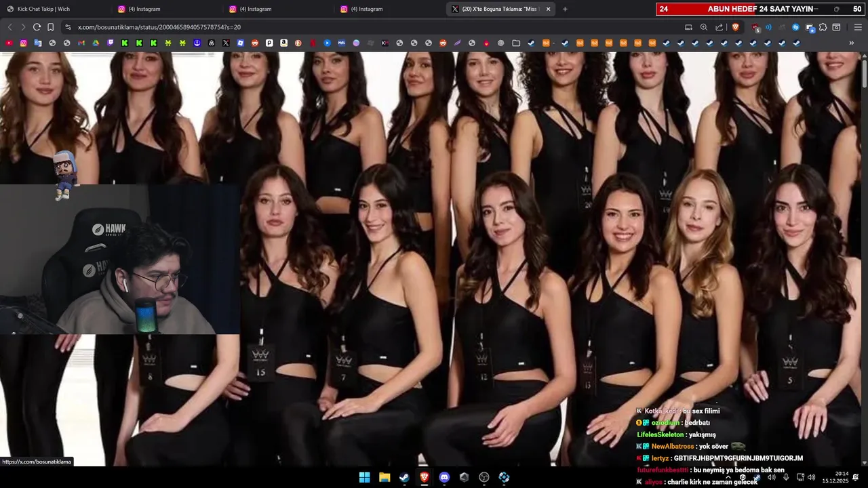This screenshot has height=488, width=868.
Task: Open Windows Start menu
Action: pyautogui.click(x=364, y=477)
